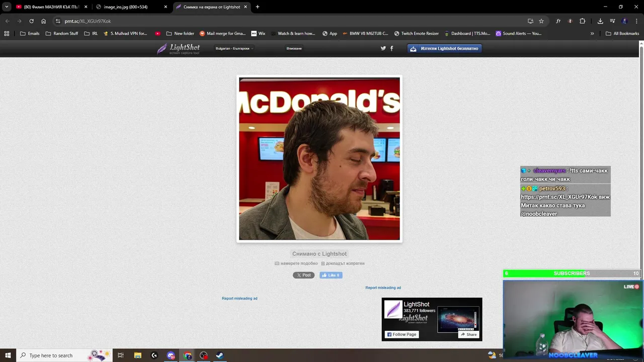
Task: Click the address bar URL field
Action: coord(292,21)
